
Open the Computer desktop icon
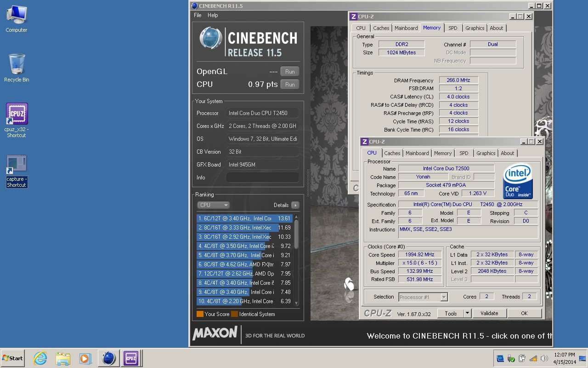click(16, 19)
